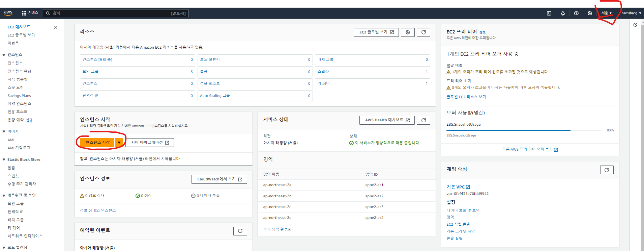Close the EC2 sidebar navigation

pyautogui.click(x=56, y=27)
